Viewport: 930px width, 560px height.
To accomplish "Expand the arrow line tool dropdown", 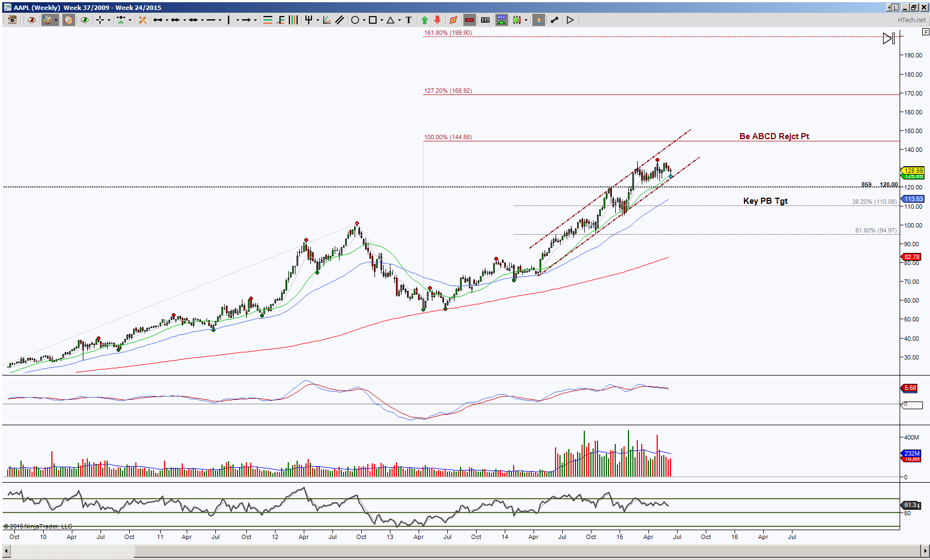I will tap(255, 20).
